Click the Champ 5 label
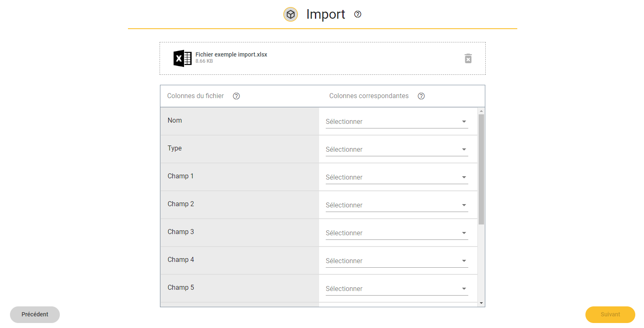 (181, 287)
